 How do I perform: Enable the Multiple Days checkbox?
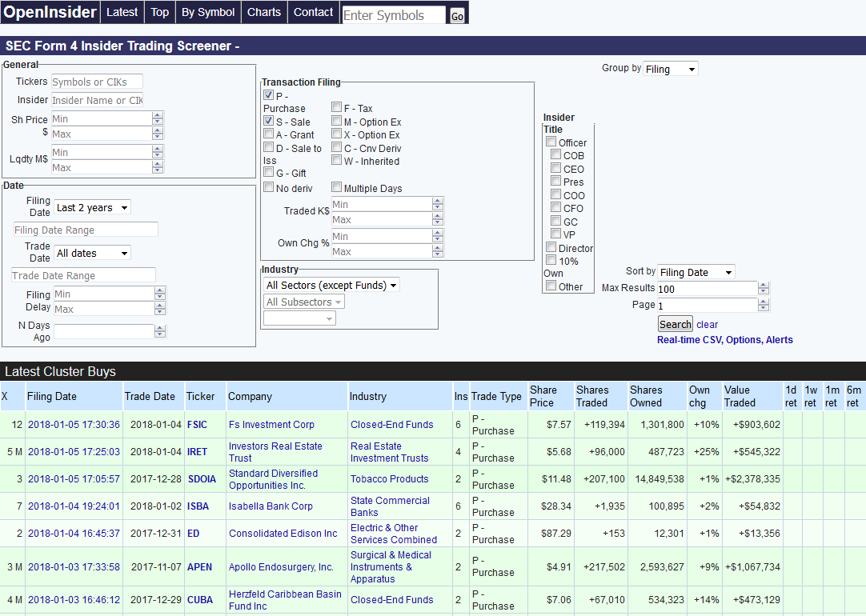336,187
